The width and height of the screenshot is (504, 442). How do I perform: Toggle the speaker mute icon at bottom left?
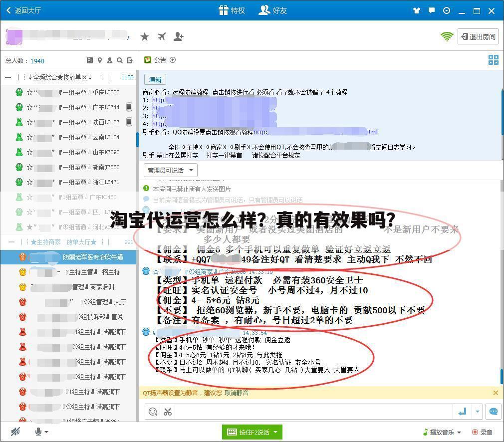[x=15, y=432]
